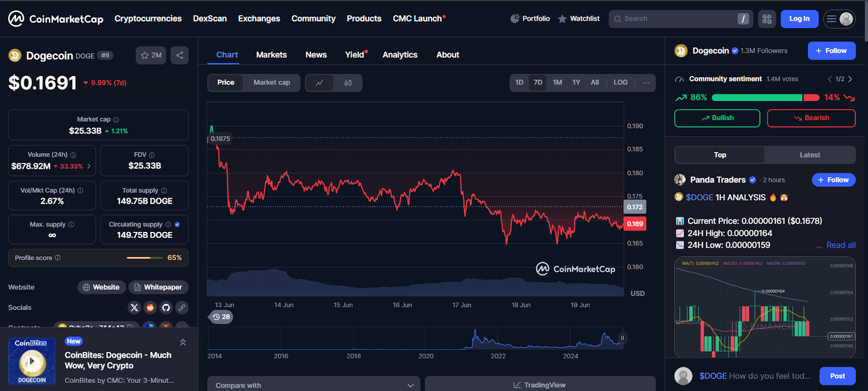Screen dimensions: 868x391
Task: Open Dogecoin GitHub repository icon
Action: 166,307
